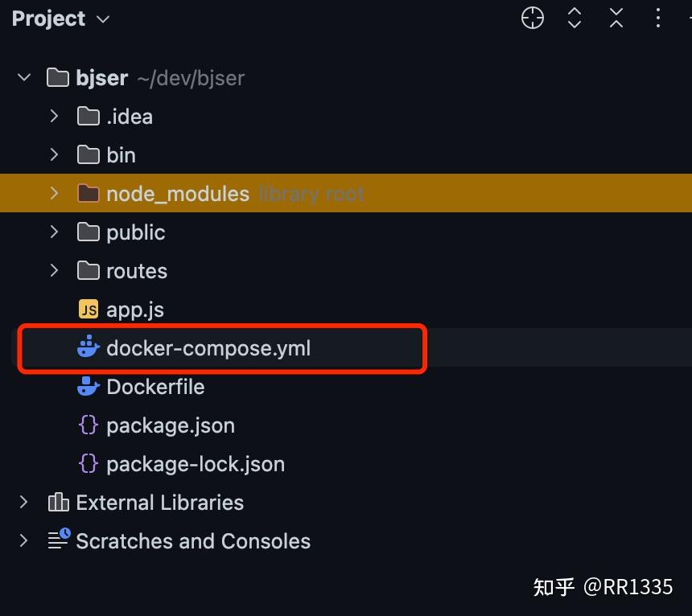Expand the .idea folder

[53, 116]
